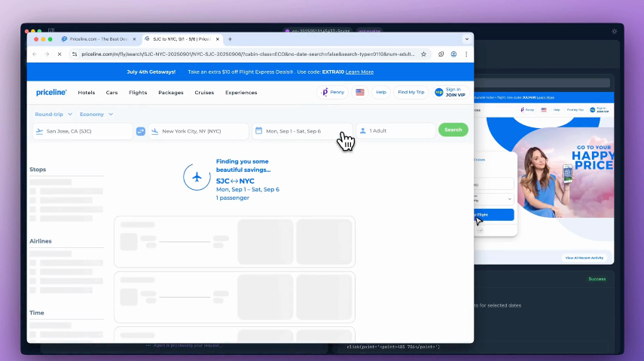Click View All Recent Activity in background window
Screen dimensions: 644x361
point(584,258)
